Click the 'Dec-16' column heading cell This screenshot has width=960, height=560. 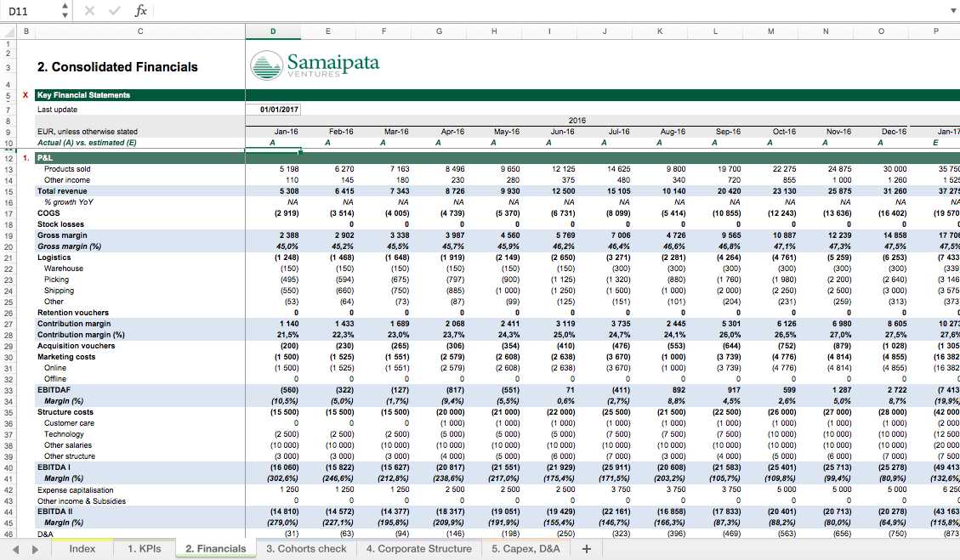[894, 132]
